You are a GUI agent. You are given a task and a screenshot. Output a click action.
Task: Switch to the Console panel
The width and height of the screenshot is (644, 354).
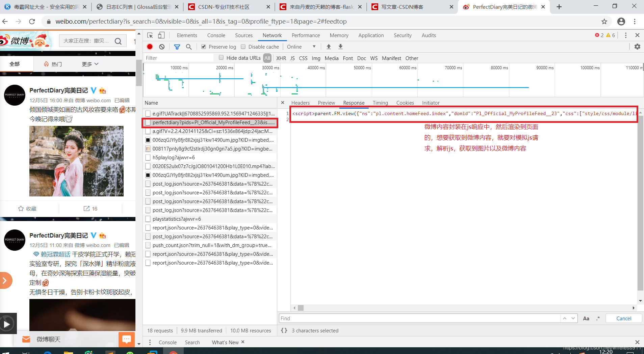coord(216,35)
